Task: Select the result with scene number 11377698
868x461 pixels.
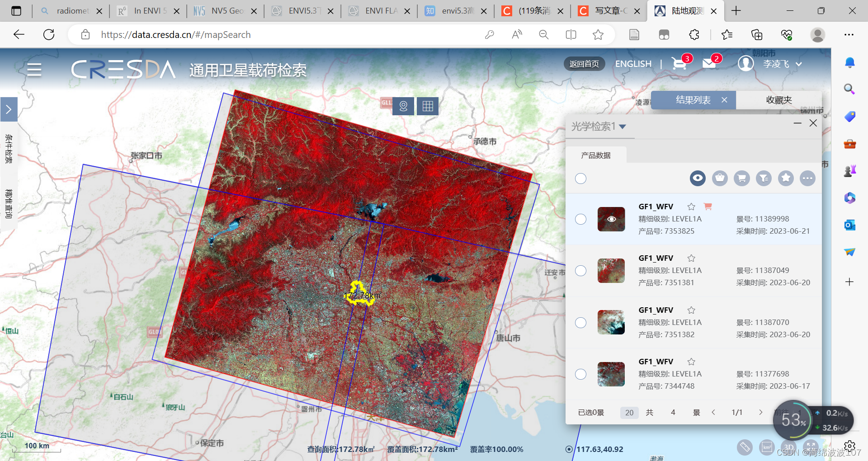Action: [x=580, y=374]
